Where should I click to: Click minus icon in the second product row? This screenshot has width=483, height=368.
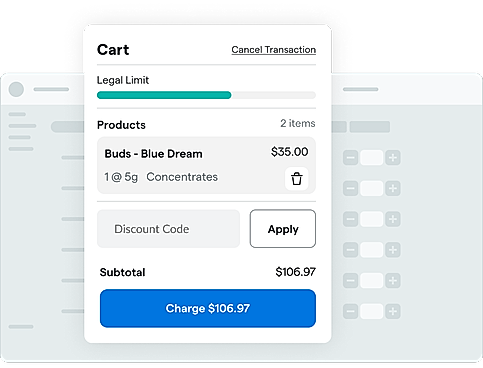pos(351,188)
